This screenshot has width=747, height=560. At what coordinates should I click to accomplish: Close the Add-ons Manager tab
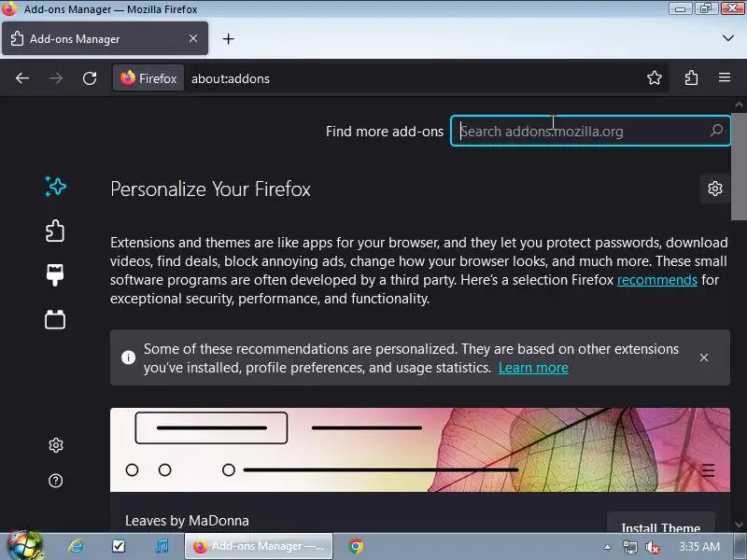click(193, 38)
